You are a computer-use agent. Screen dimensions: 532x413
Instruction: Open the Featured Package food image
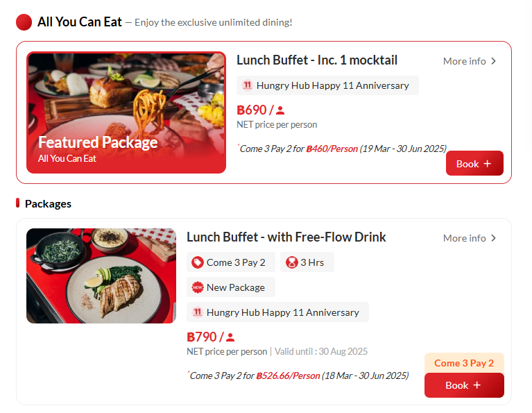coord(126,112)
